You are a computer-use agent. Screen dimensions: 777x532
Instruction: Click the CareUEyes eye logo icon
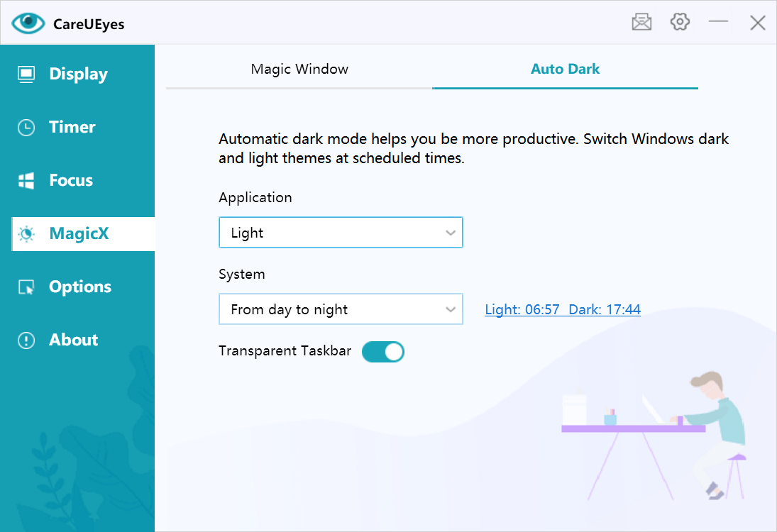(28, 23)
